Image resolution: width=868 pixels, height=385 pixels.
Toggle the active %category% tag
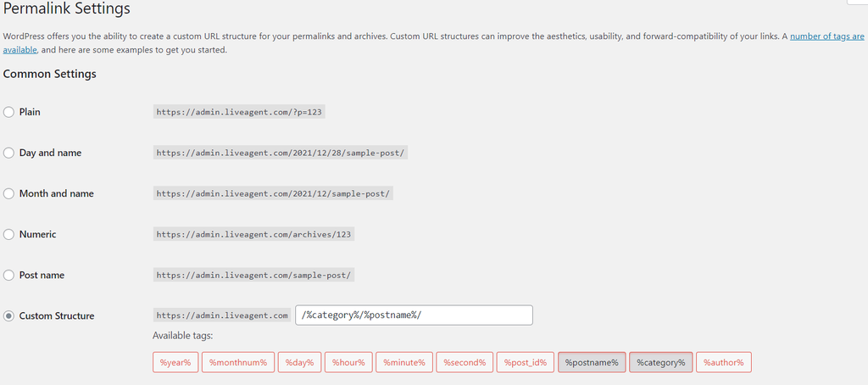pyautogui.click(x=661, y=362)
